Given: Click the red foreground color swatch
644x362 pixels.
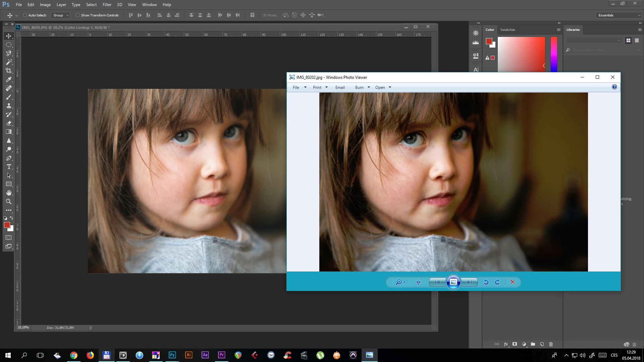Looking at the screenshot, I should pos(7,225).
